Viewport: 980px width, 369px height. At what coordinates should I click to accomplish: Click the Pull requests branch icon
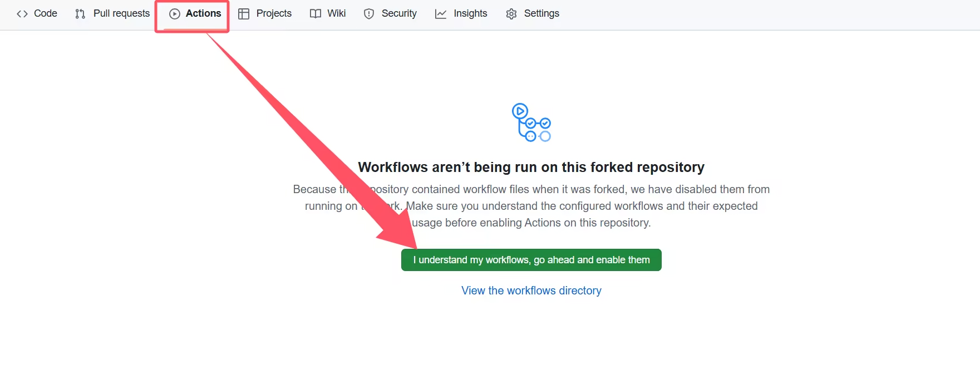(80, 14)
